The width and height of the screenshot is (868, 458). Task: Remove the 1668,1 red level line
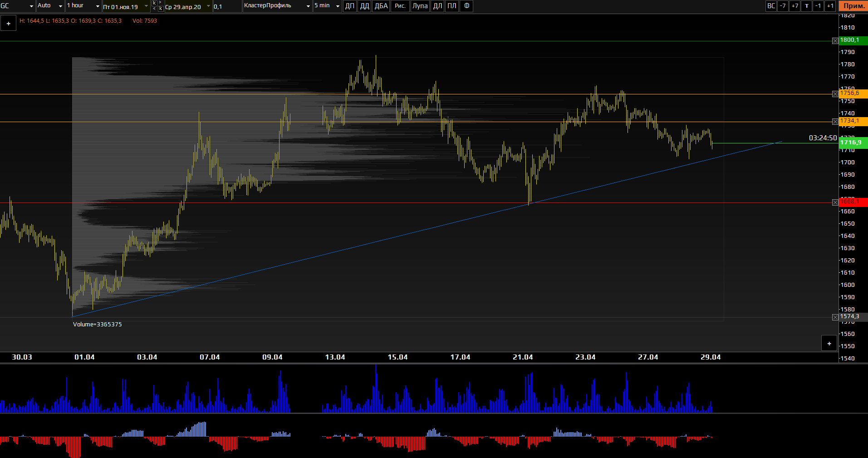tap(835, 202)
